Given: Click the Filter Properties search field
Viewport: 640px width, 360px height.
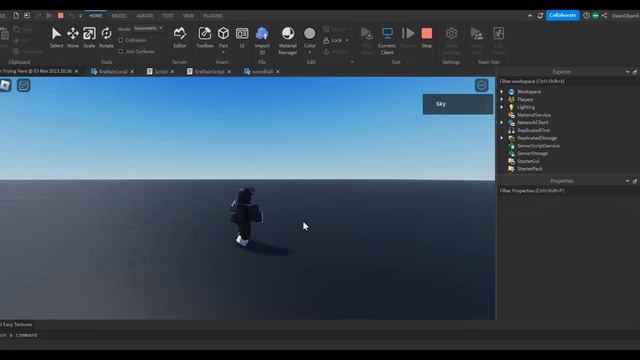Looking at the screenshot, I should pos(568,191).
